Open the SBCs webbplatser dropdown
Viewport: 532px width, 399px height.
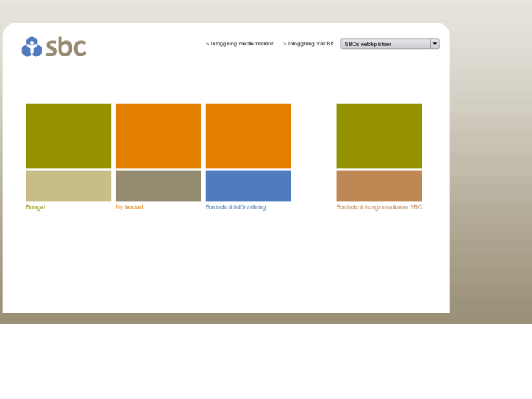tap(390, 44)
